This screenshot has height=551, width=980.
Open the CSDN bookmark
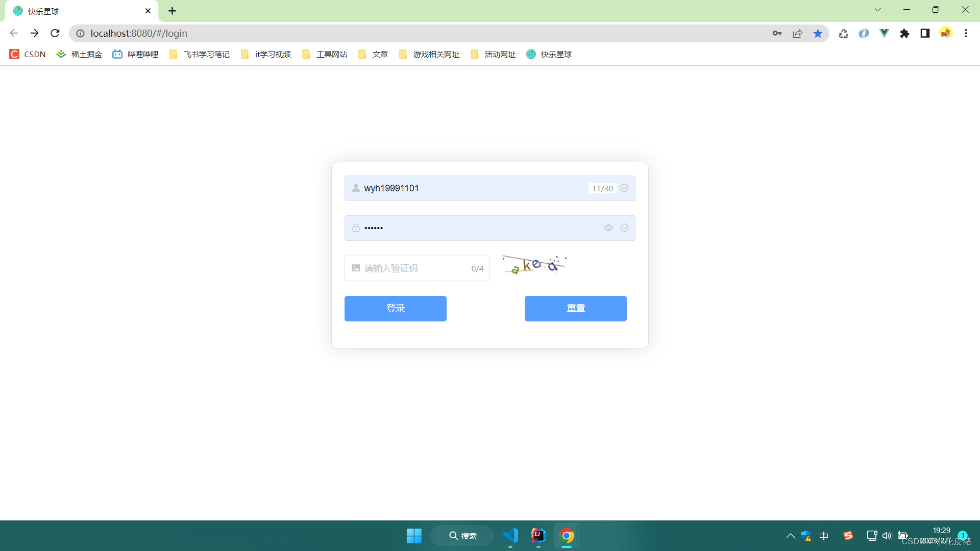[x=27, y=54]
